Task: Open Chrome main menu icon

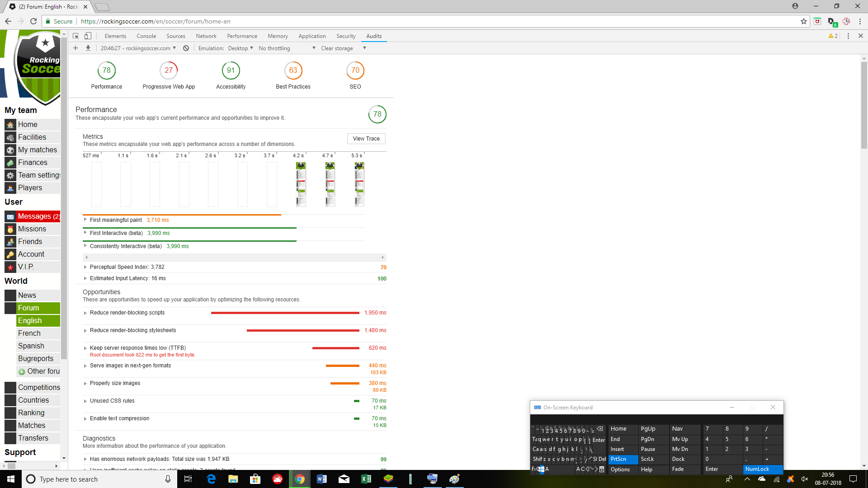Action: click(x=860, y=21)
